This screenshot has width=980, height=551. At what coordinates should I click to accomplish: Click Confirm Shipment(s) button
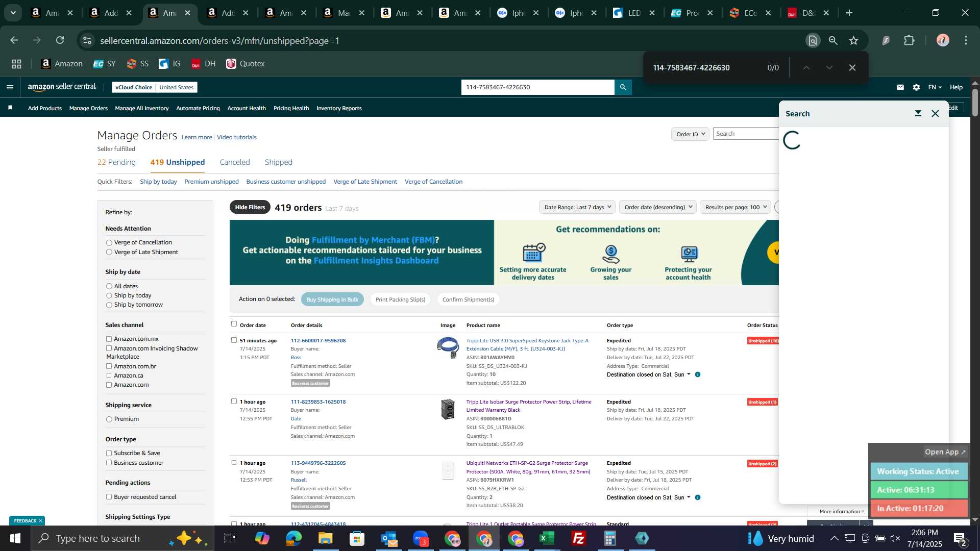point(468,299)
